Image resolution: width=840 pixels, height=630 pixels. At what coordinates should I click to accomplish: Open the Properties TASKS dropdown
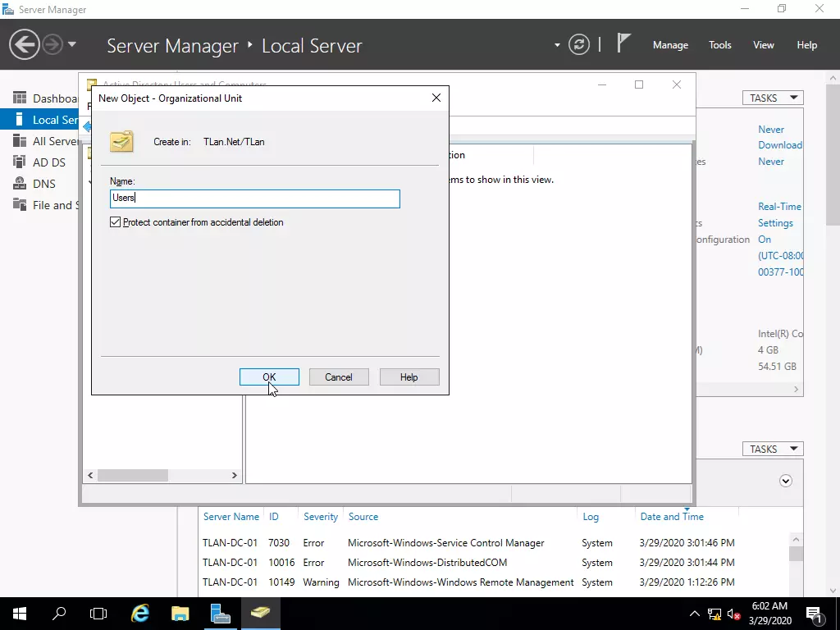tap(773, 98)
